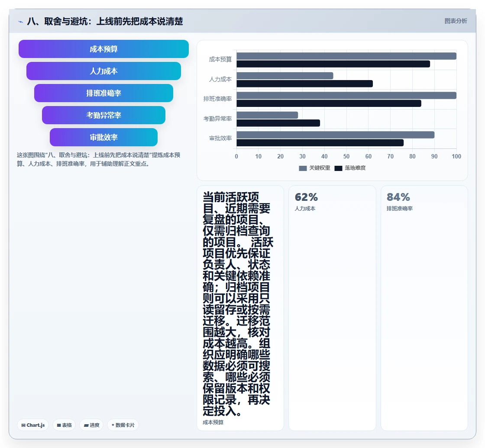Click the 审批效率 grey 关键权重 bar
Image resolution: width=485 pixels, height=448 pixels.
[x=336, y=135]
